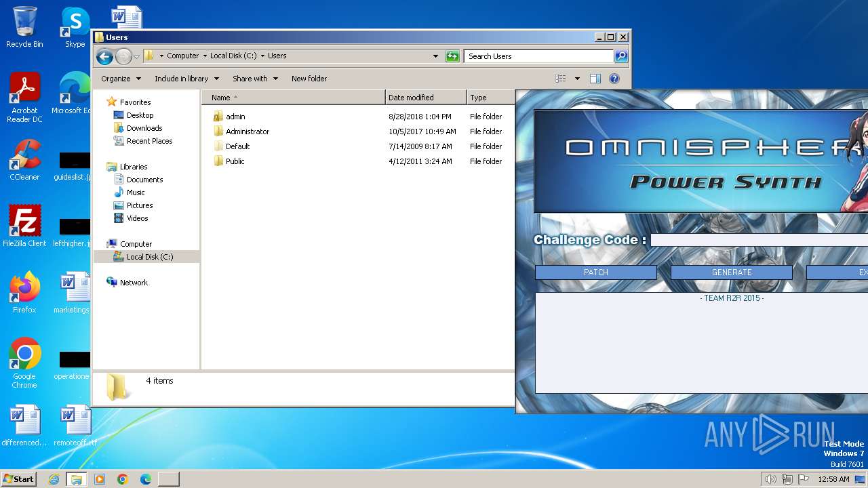Click the GENERATE button in the keygen window
This screenshot has width=868, height=488.
pyautogui.click(x=732, y=272)
